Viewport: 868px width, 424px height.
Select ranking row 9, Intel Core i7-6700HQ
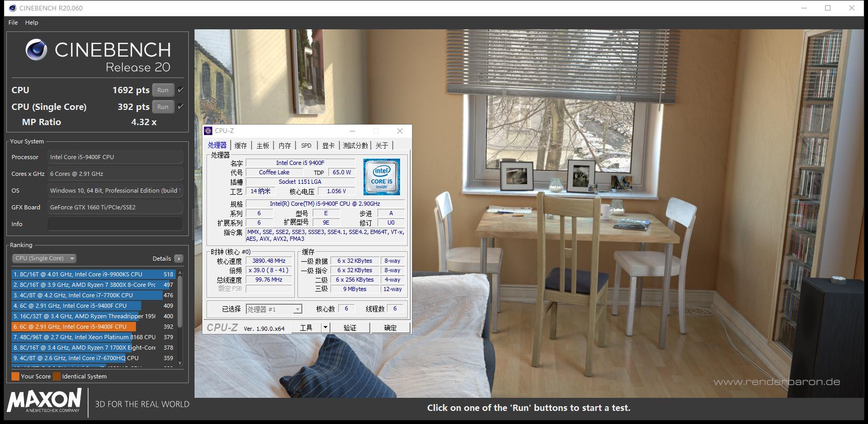[x=93, y=358]
